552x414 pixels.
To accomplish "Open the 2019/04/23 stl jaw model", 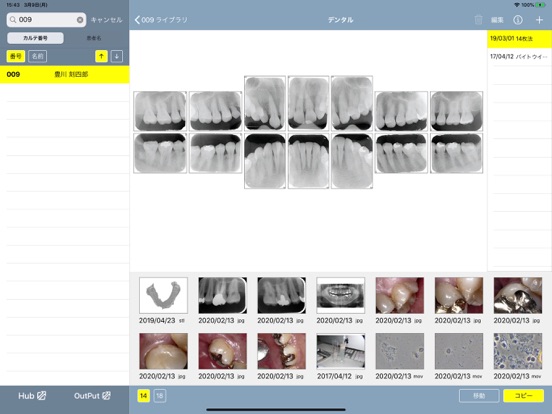I will pyautogui.click(x=163, y=295).
